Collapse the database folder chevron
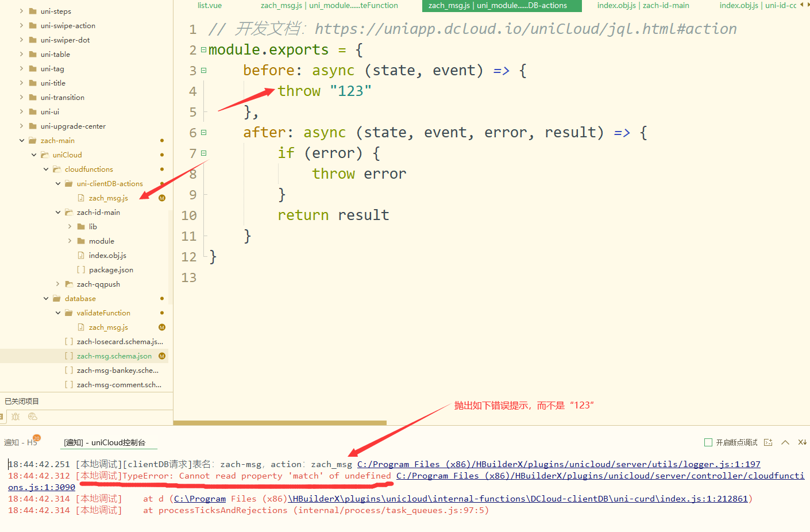This screenshot has width=810, height=532. pos(46,299)
